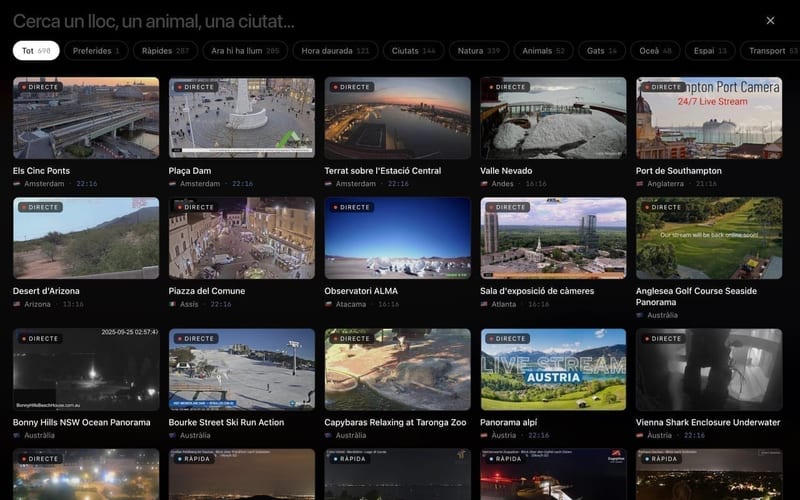Image resolution: width=800 pixels, height=500 pixels.
Task: Click 'Bonny Hills NSW Ocean Panorama' title
Action: pos(82,422)
